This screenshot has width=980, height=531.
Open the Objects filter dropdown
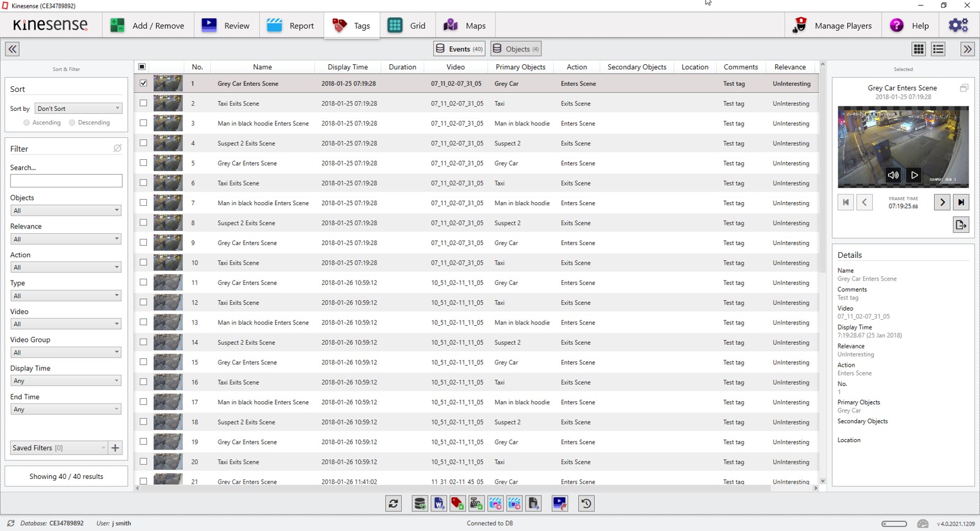click(x=66, y=210)
